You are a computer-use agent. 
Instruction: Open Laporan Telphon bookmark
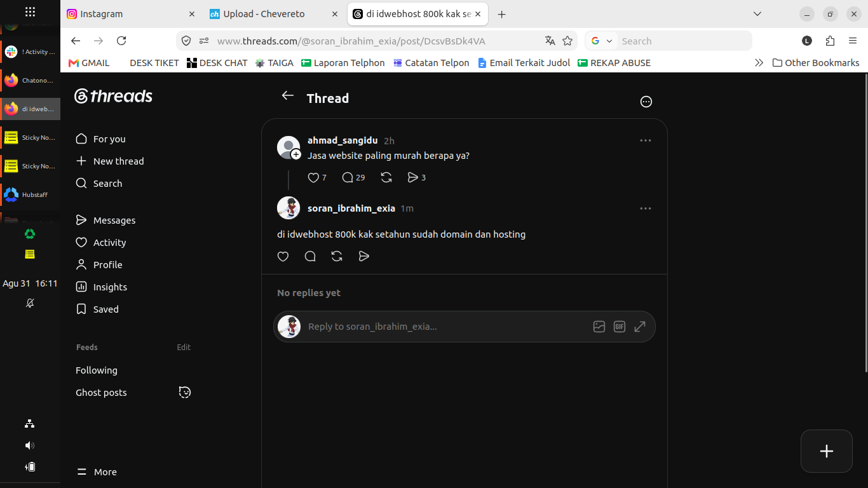343,63
